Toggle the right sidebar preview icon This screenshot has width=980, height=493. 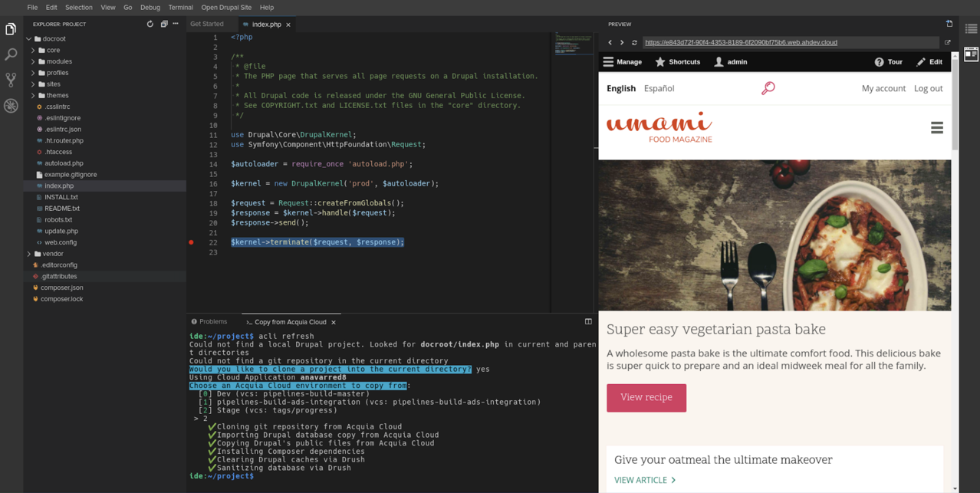click(x=971, y=54)
